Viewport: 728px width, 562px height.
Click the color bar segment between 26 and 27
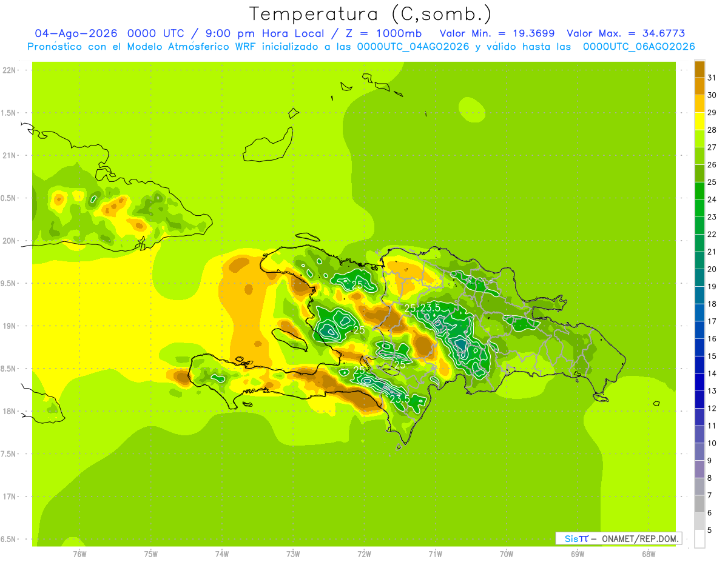[x=699, y=156]
